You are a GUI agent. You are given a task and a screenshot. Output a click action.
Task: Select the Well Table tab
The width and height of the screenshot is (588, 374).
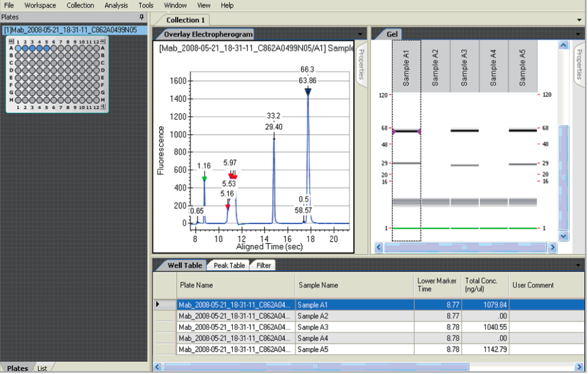tap(185, 265)
